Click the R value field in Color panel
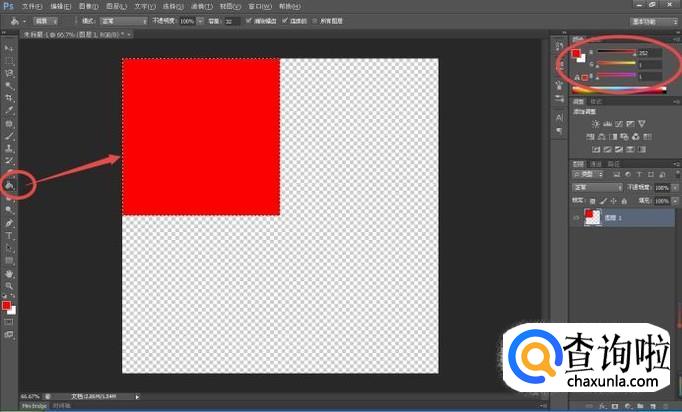Viewport: 682px width, 412px height. click(650, 53)
